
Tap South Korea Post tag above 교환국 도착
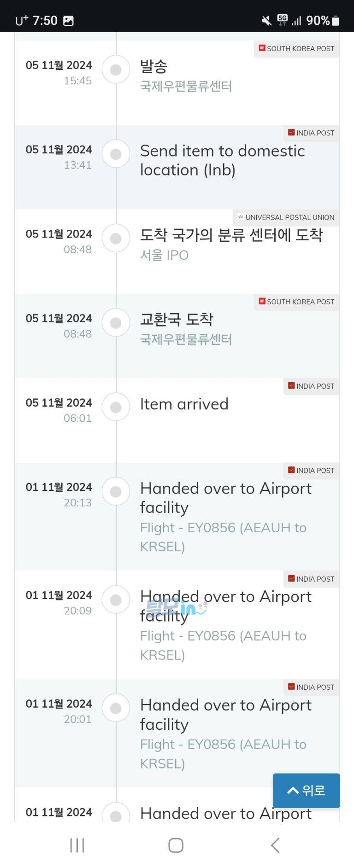coord(296,302)
